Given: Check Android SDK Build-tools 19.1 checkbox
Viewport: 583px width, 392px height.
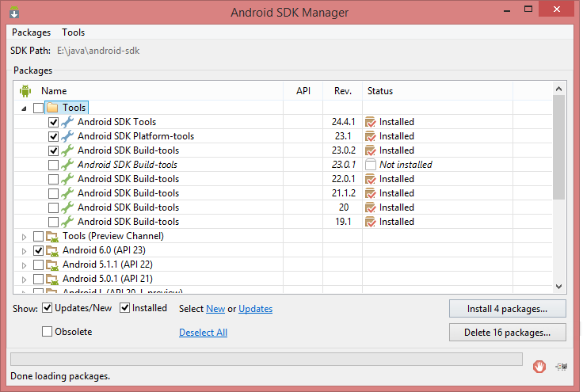Looking at the screenshot, I should pos(54,222).
